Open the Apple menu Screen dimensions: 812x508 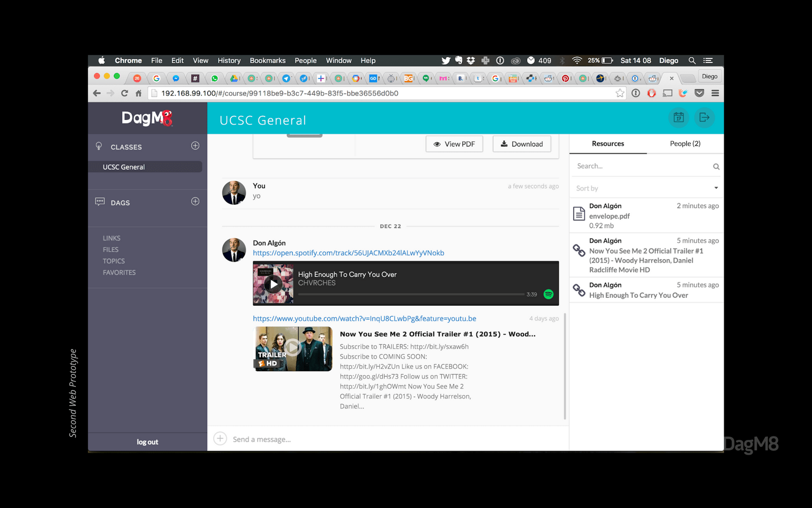101,60
